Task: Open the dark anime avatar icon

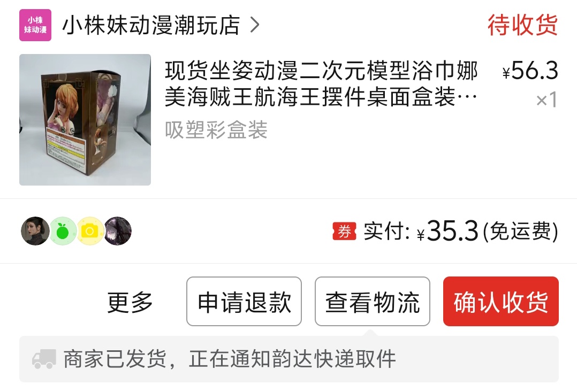Action: (x=118, y=231)
